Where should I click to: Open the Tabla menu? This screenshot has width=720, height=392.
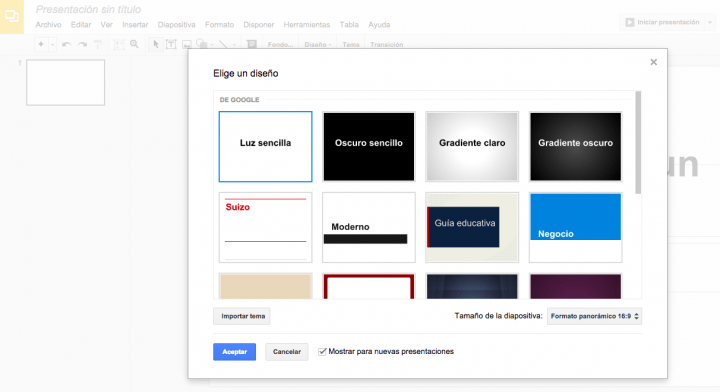coord(349,25)
